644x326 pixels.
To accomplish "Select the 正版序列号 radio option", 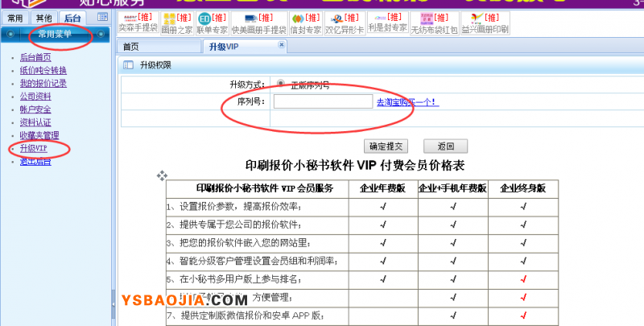I will [280, 84].
